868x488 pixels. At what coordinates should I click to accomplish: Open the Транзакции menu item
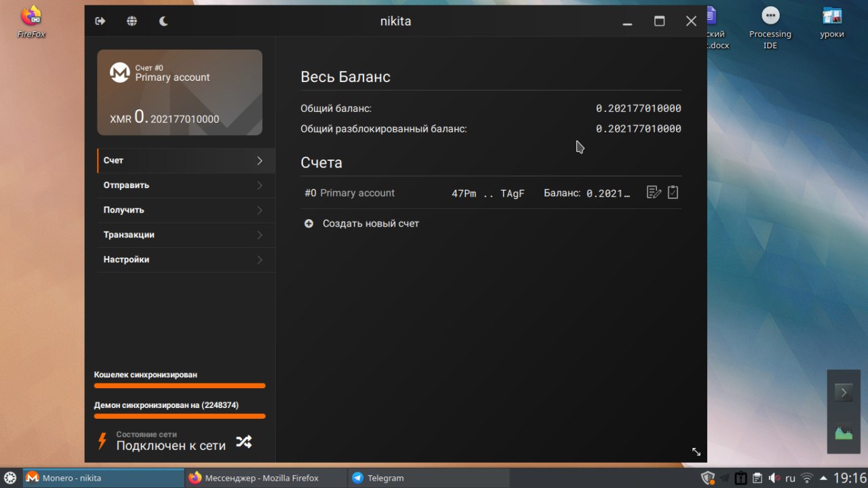pos(186,235)
